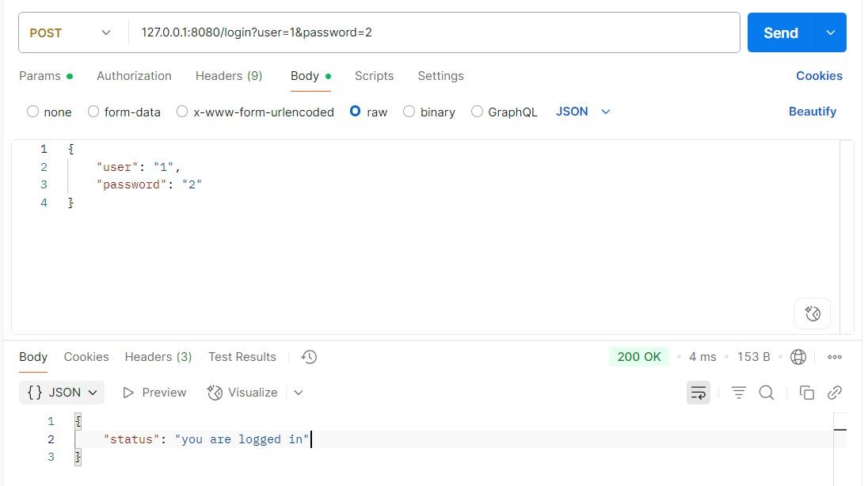Image resolution: width=868 pixels, height=486 pixels.
Task: Click the link icon in response toolbar
Action: 833,392
